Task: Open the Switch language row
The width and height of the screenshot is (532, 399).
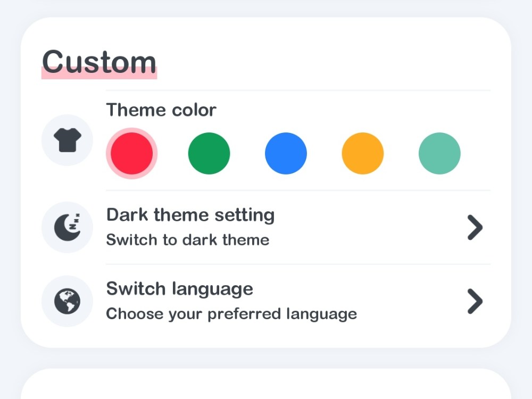Action: (266, 301)
